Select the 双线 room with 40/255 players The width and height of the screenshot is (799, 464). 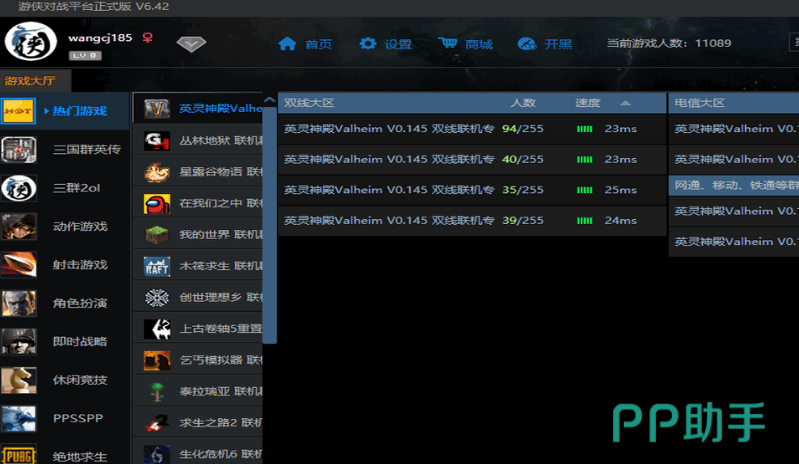coord(472,159)
